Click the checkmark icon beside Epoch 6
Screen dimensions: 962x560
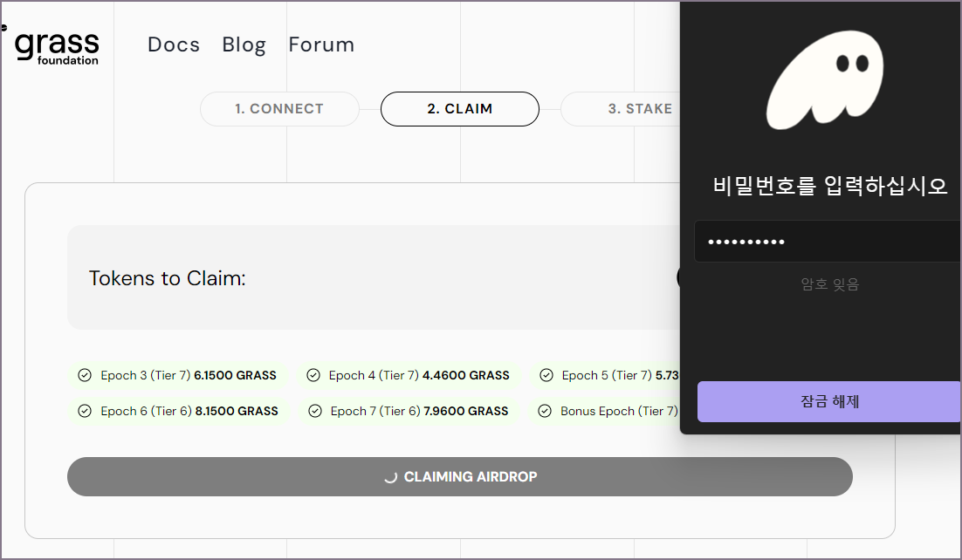84,410
